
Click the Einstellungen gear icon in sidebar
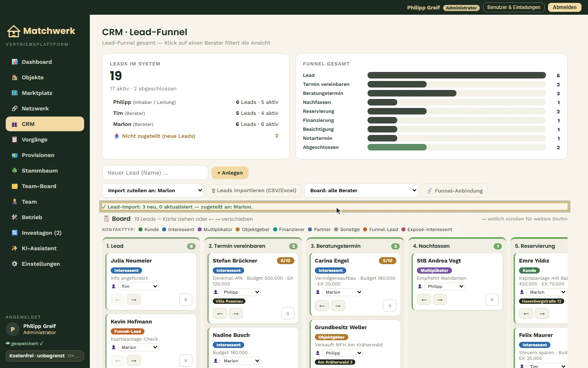tap(15, 264)
